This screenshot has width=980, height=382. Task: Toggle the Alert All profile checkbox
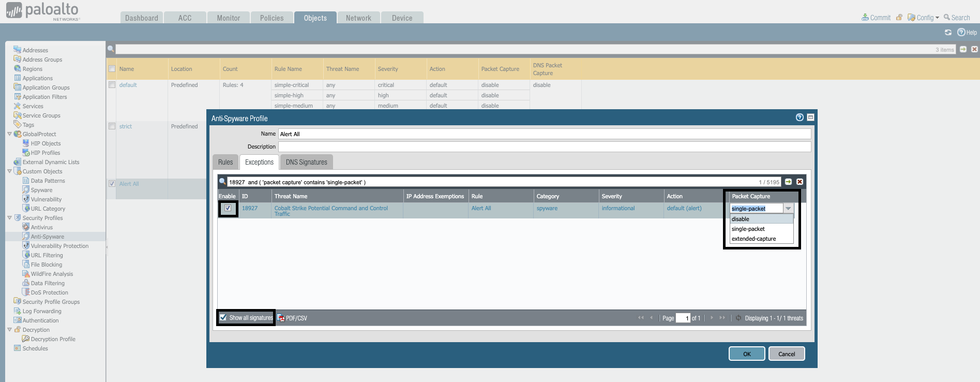tap(112, 184)
